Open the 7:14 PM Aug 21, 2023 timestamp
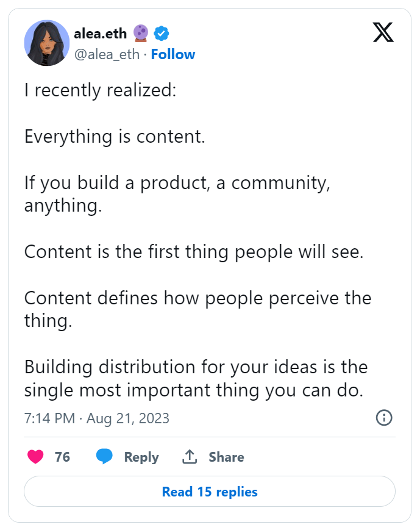The width and height of the screenshot is (420, 530). (97, 418)
